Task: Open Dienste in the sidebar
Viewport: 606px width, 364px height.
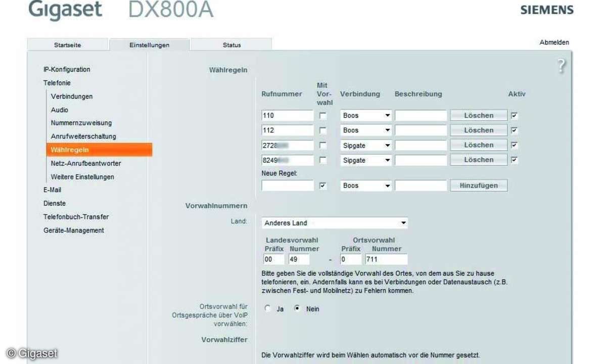Action: (x=55, y=203)
